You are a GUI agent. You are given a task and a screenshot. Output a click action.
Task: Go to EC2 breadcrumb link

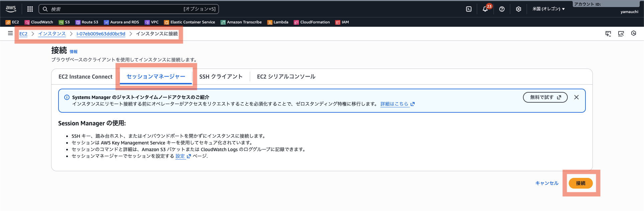click(x=23, y=34)
